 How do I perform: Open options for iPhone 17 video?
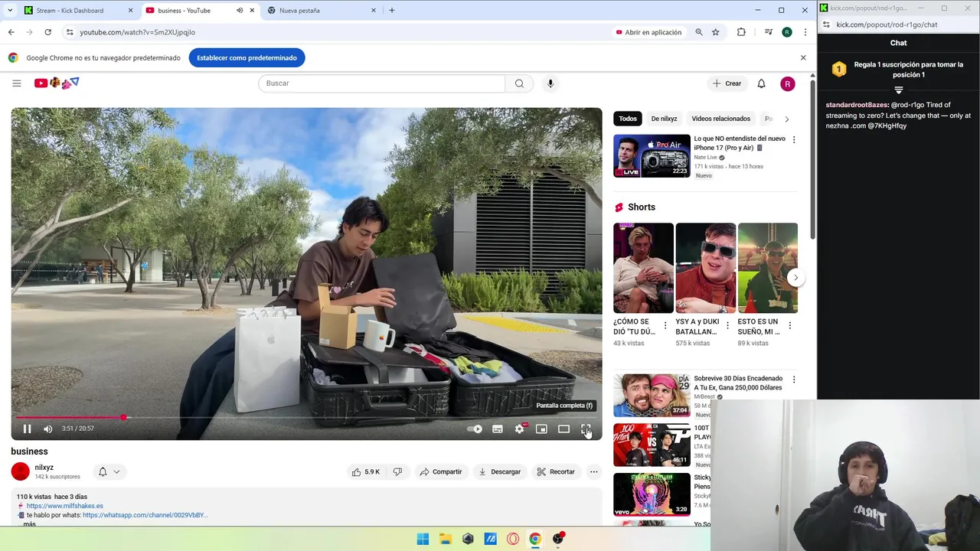pos(794,139)
